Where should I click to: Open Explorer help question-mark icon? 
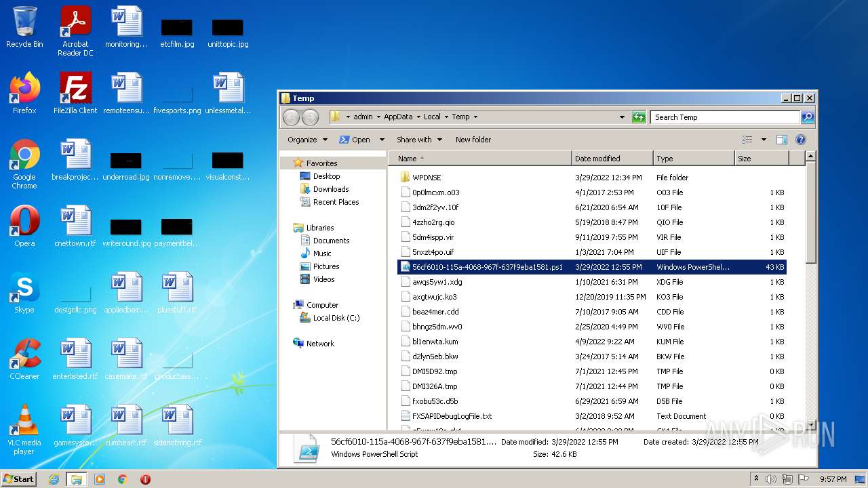[x=800, y=140]
